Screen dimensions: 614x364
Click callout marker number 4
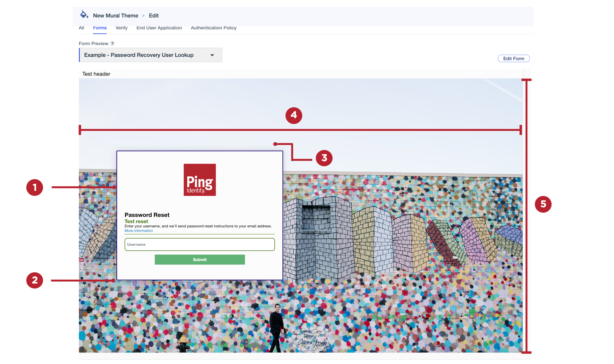pyautogui.click(x=294, y=115)
